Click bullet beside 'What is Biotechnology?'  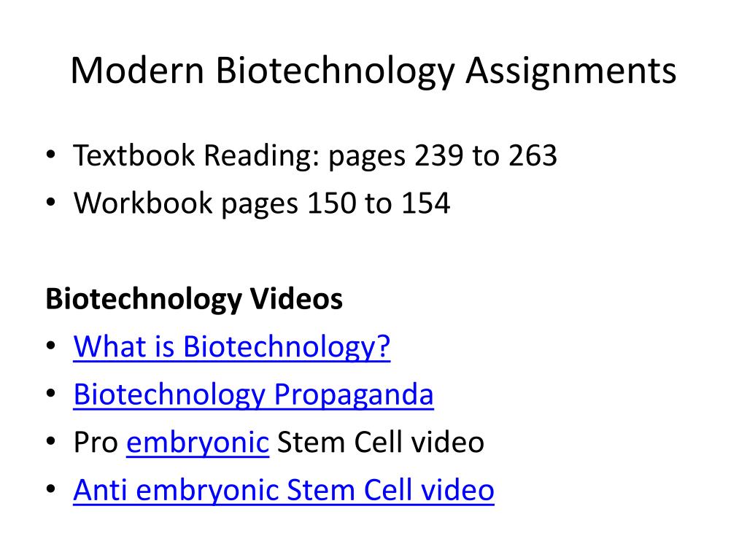51,346
